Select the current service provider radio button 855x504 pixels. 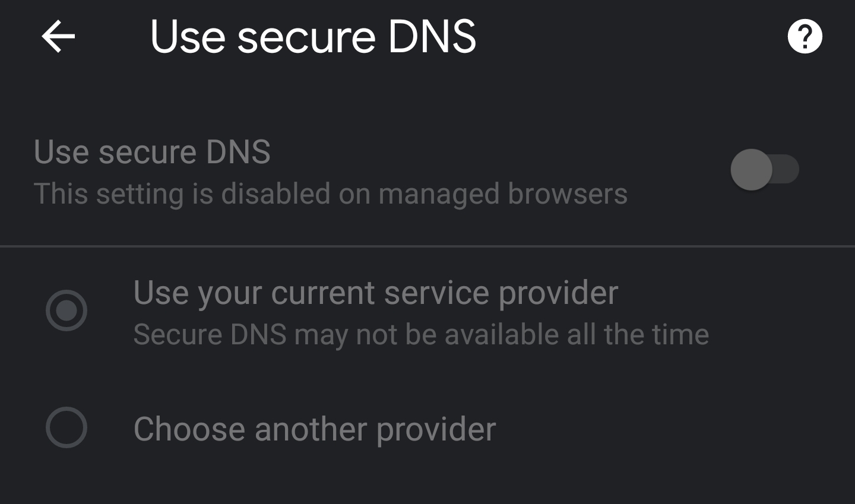click(66, 310)
